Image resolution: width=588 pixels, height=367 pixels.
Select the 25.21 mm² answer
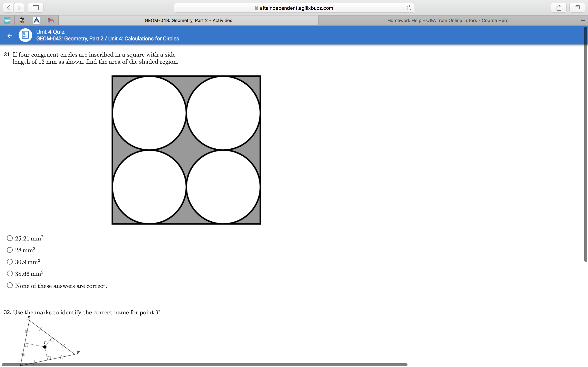(10, 238)
